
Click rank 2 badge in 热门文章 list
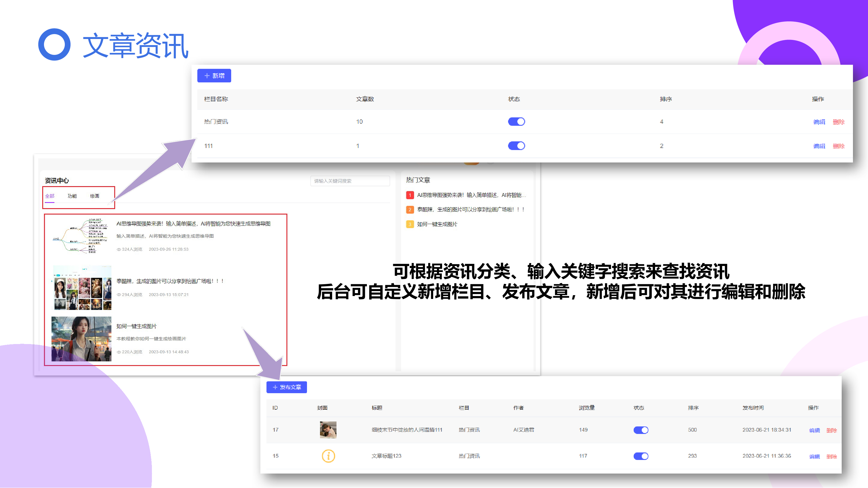pyautogui.click(x=410, y=210)
